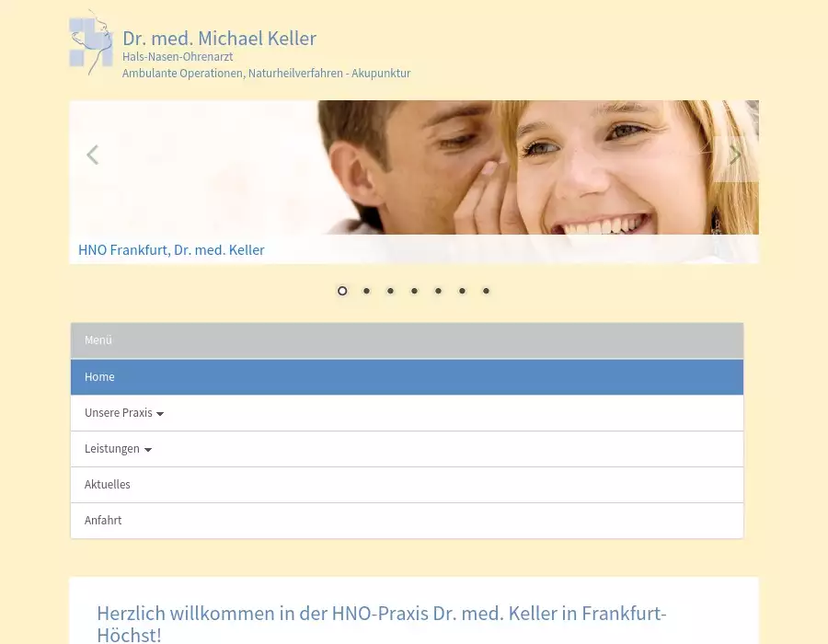This screenshot has width=828, height=644.
Task: Select the first carousel indicator dot
Action: pyautogui.click(x=342, y=291)
